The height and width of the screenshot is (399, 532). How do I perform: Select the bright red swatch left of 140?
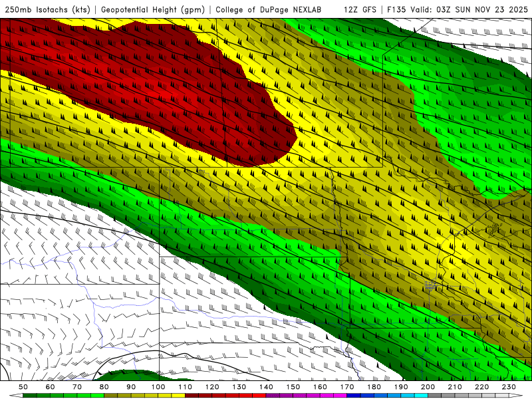click(x=259, y=396)
